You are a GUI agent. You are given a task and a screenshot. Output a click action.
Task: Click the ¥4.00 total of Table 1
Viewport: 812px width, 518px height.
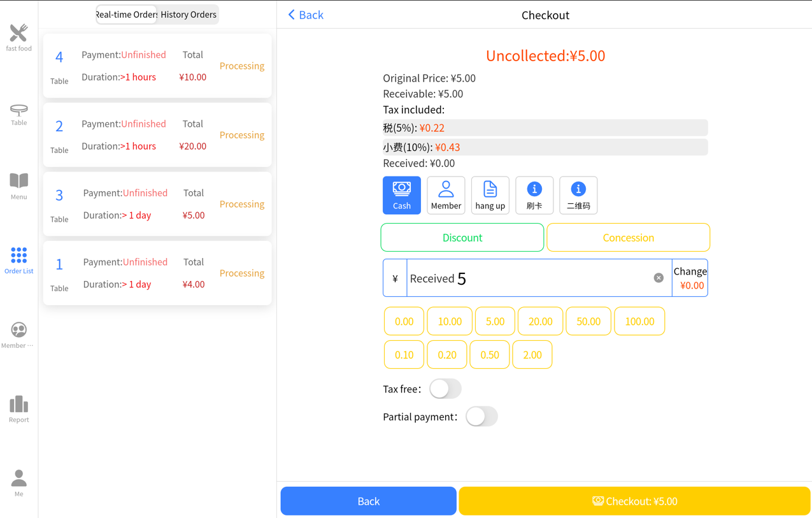click(x=194, y=284)
